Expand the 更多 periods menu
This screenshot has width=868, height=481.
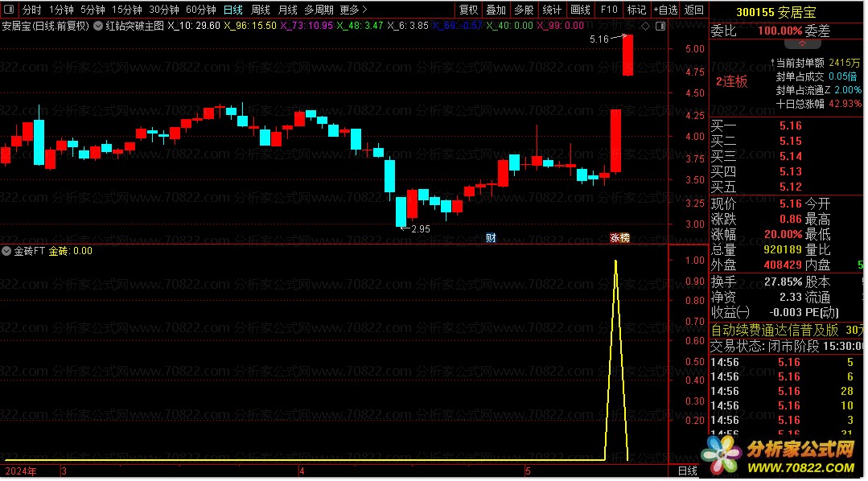pos(353,10)
